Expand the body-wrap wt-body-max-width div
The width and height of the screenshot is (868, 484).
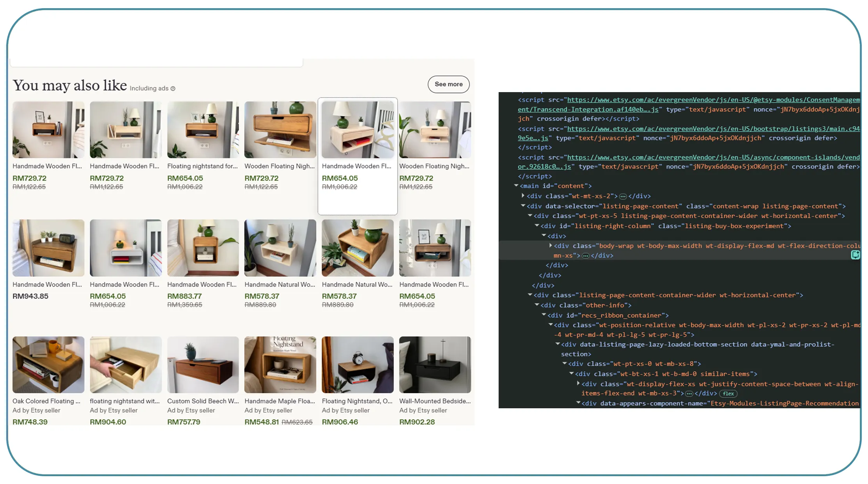[551, 246]
